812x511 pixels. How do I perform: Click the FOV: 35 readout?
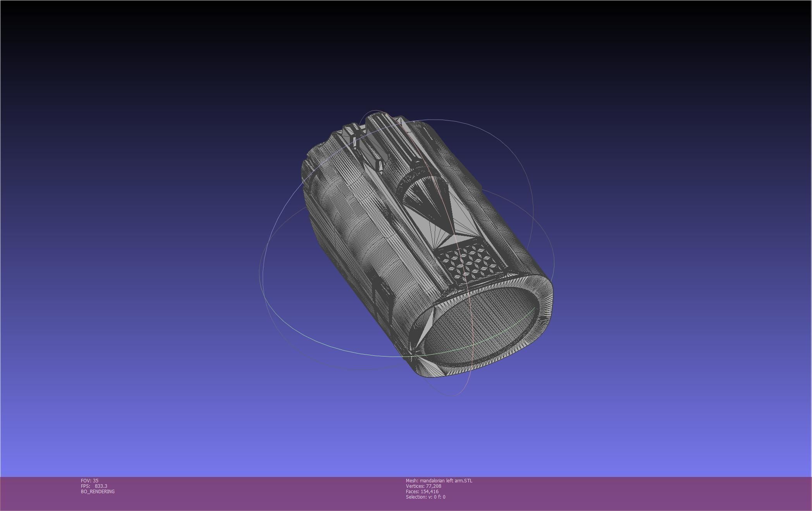click(x=89, y=480)
